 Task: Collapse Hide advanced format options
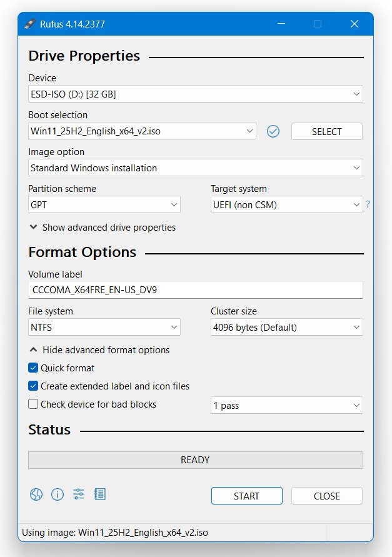point(99,350)
